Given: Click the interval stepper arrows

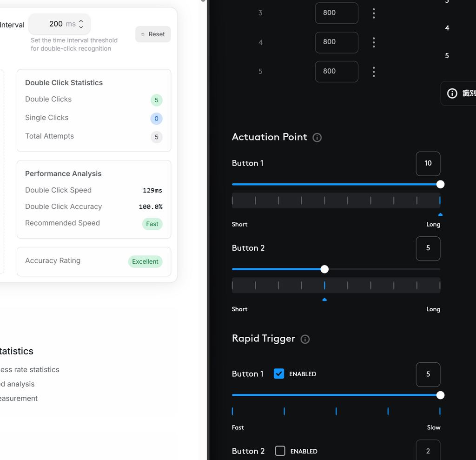Looking at the screenshot, I should (81, 24).
